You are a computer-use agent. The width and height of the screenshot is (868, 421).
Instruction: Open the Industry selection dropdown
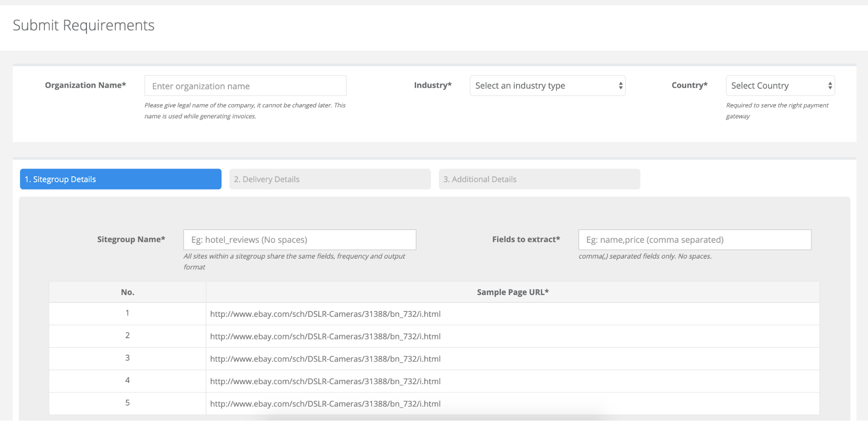(x=547, y=86)
